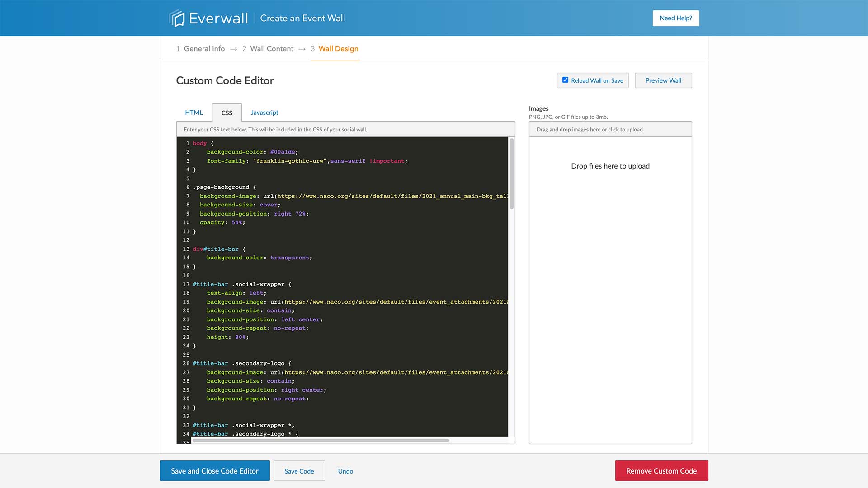
Task: Switch to the Javascript tab
Action: tap(264, 112)
